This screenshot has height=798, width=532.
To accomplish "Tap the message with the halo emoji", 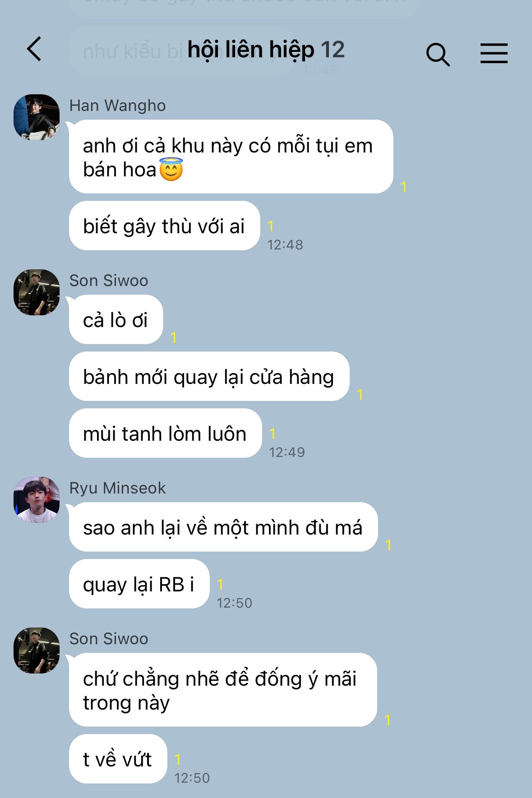I will coord(231,157).
